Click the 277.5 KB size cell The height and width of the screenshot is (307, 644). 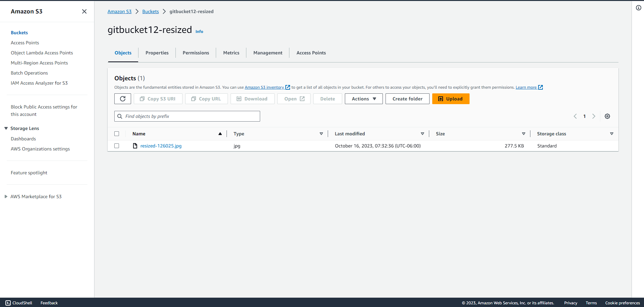[514, 146]
